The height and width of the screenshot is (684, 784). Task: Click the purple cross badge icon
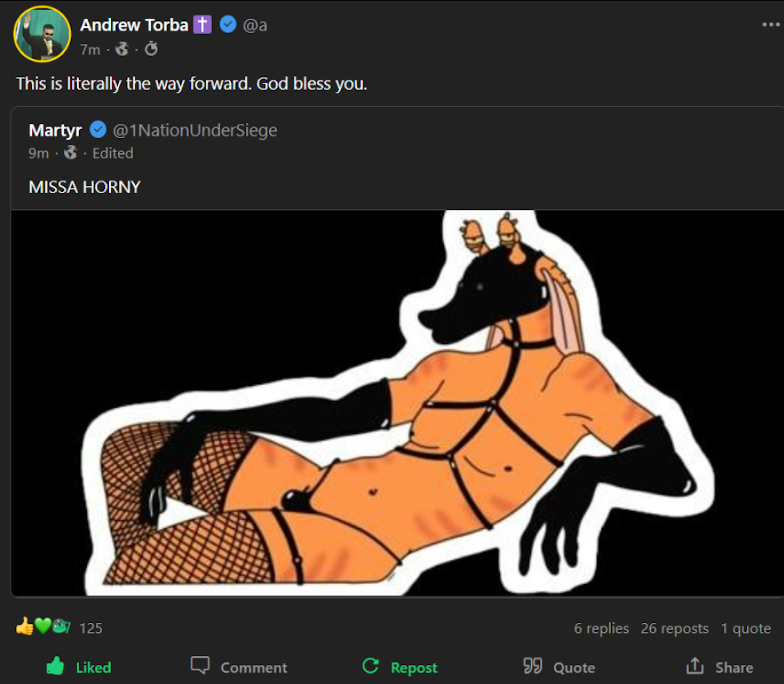[x=202, y=25]
